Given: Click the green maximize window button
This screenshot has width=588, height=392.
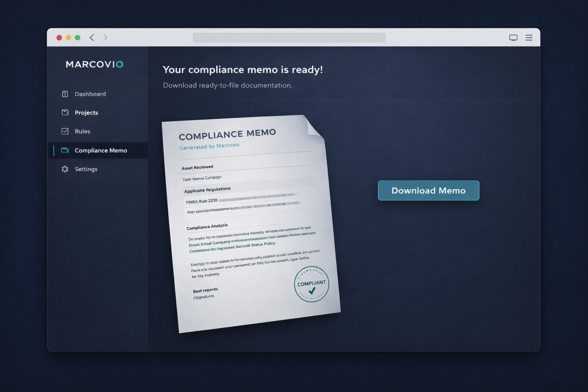Looking at the screenshot, I should click(78, 38).
